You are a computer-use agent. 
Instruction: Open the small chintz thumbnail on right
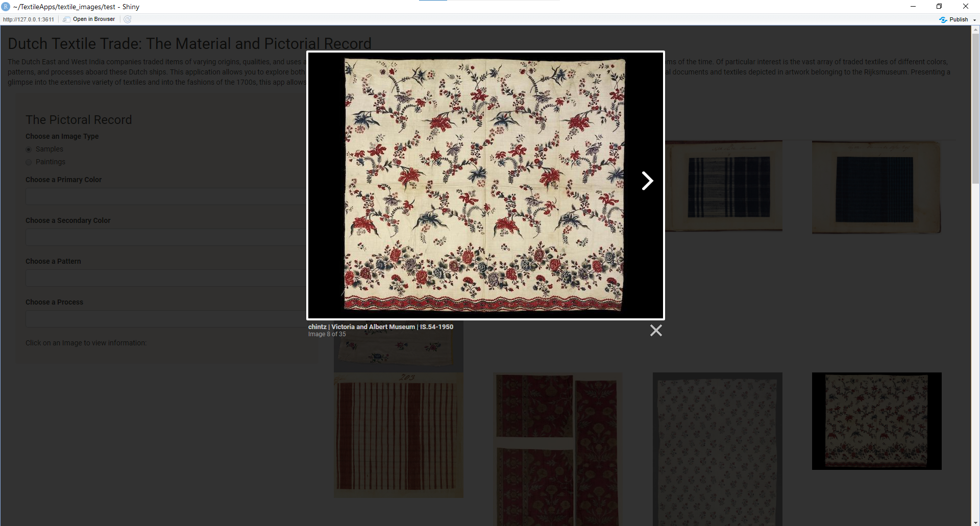(876, 421)
